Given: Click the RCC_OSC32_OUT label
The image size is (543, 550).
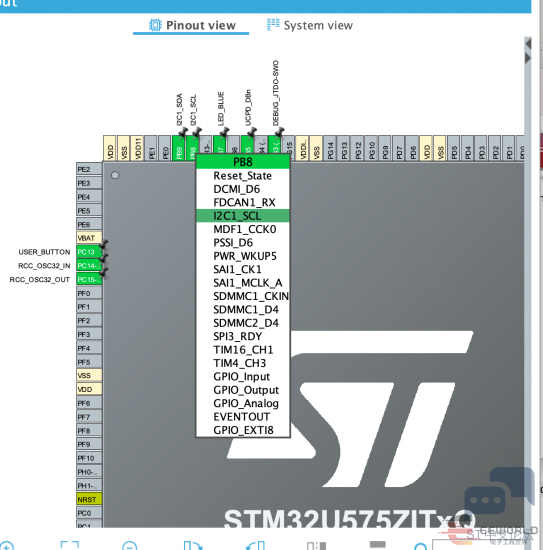Looking at the screenshot, I should click(x=40, y=280).
